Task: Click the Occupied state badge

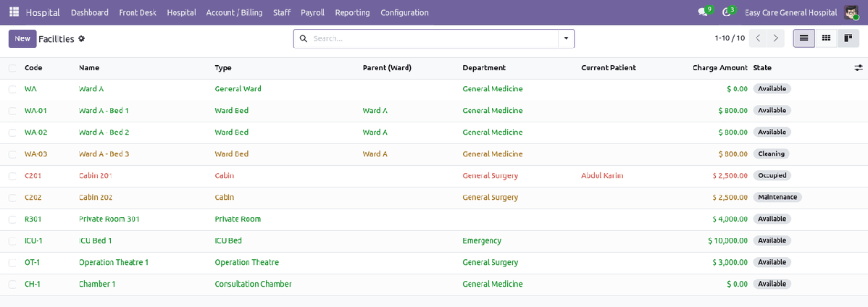Action: [x=772, y=175]
